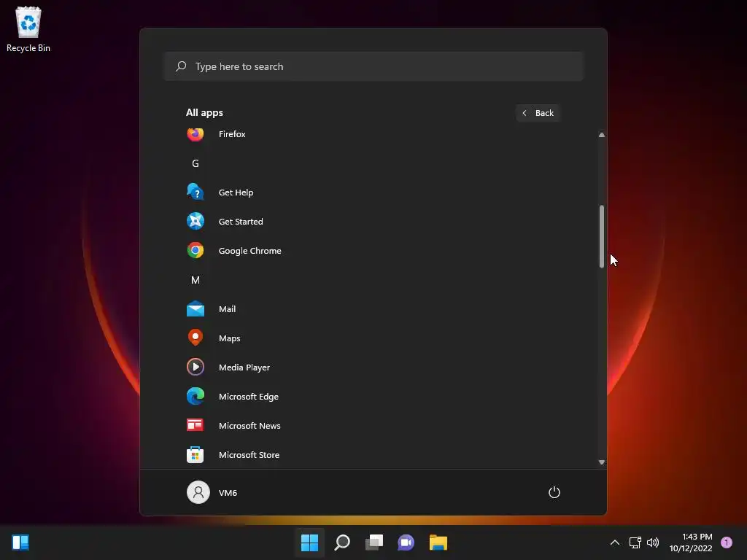Click the apps list scrollbar thumb
Screen dimensions: 747x560
coord(602,237)
